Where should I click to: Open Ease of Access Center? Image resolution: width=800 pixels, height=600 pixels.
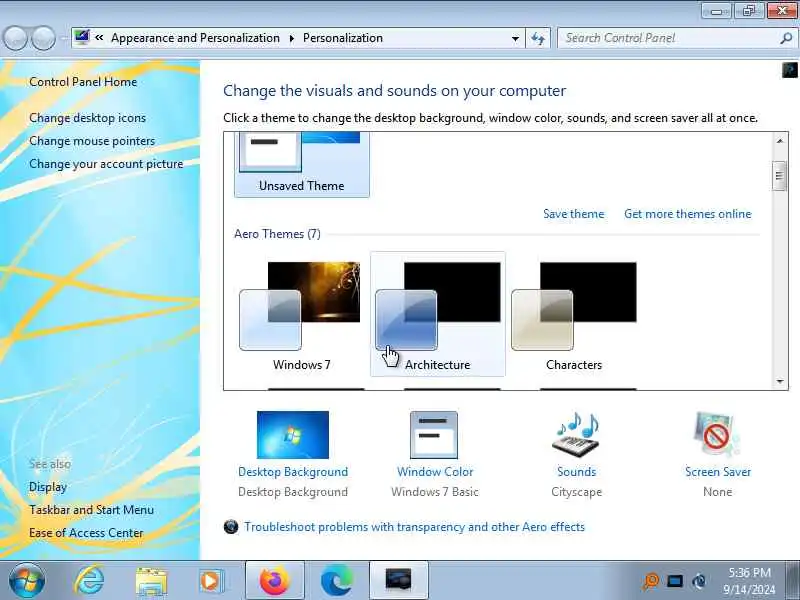pyautogui.click(x=86, y=533)
